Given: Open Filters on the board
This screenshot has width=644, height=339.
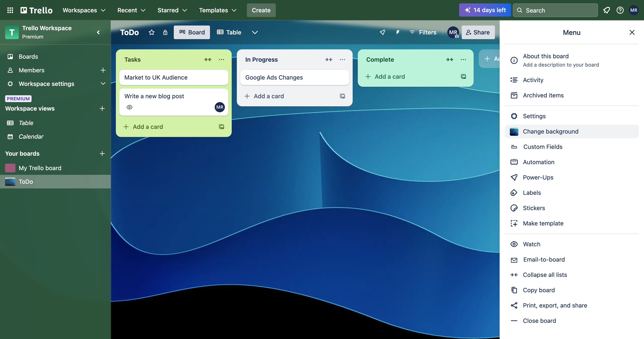Looking at the screenshot, I should (x=423, y=32).
